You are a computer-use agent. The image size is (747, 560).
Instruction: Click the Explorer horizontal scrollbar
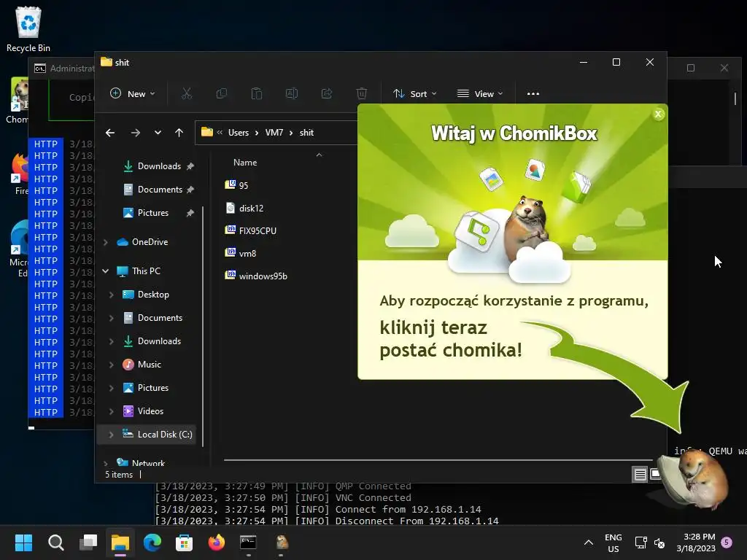click(438, 460)
